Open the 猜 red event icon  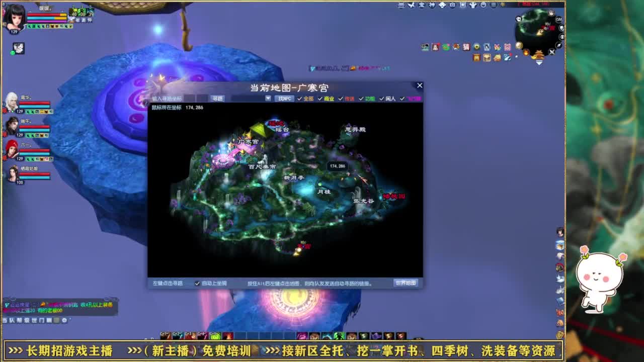coord(466,47)
